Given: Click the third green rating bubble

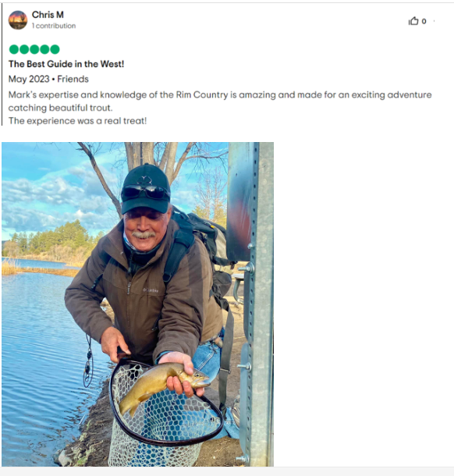Looking at the screenshot, I should click(34, 49).
